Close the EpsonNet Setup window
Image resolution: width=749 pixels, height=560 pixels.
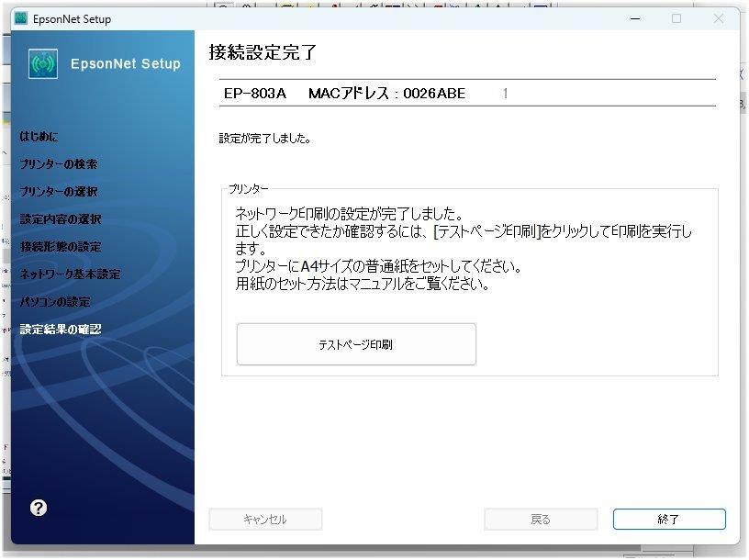(719, 18)
